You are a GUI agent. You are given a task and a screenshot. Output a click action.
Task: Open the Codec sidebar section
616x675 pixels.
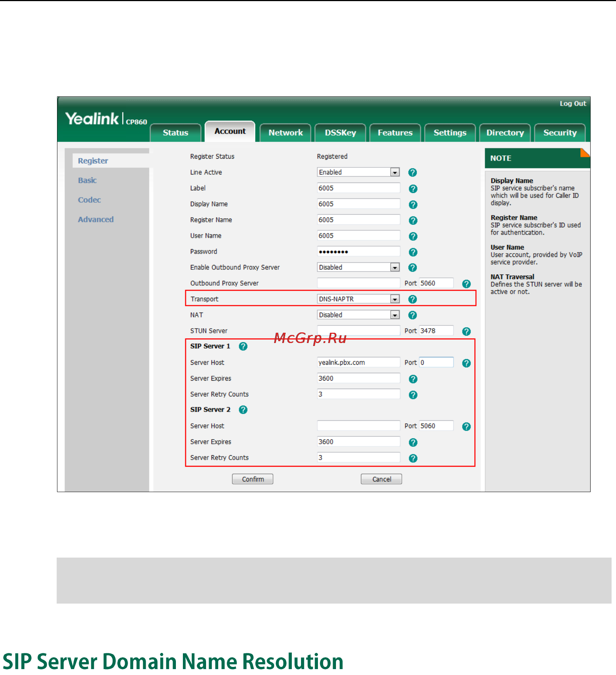click(x=89, y=200)
